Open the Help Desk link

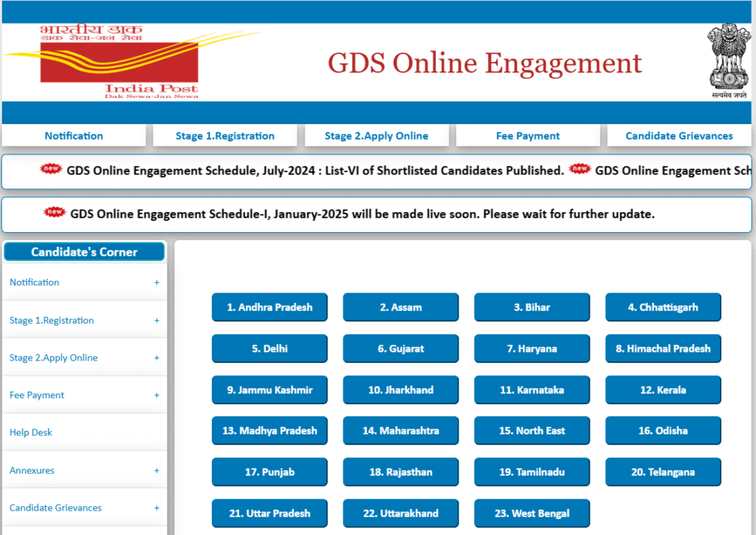click(x=30, y=432)
